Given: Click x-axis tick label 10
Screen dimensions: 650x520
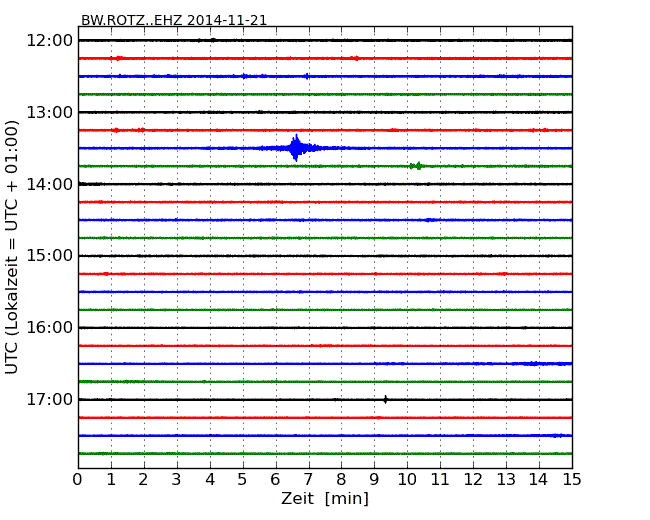Looking at the screenshot, I should [407, 480].
